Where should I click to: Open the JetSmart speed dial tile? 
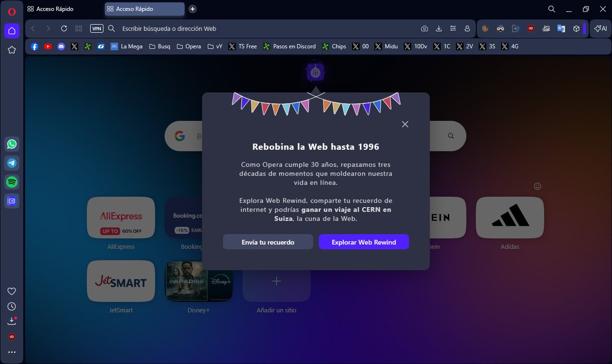click(x=121, y=281)
